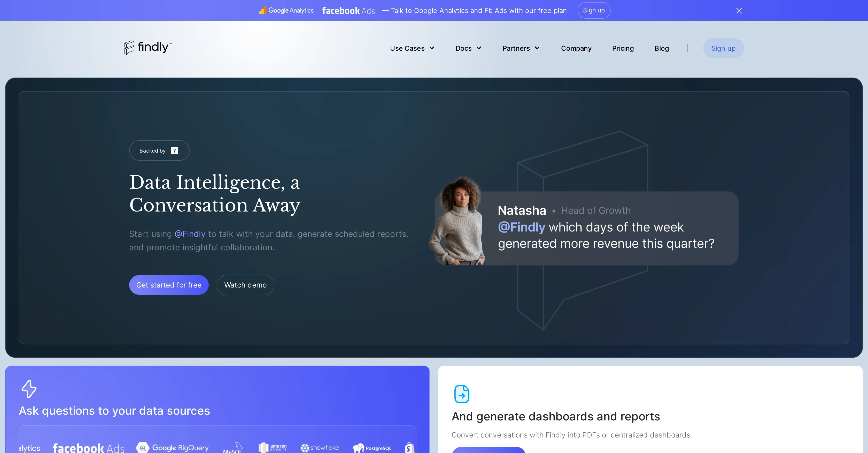
Task: Click the document export icon
Action: [x=462, y=394]
